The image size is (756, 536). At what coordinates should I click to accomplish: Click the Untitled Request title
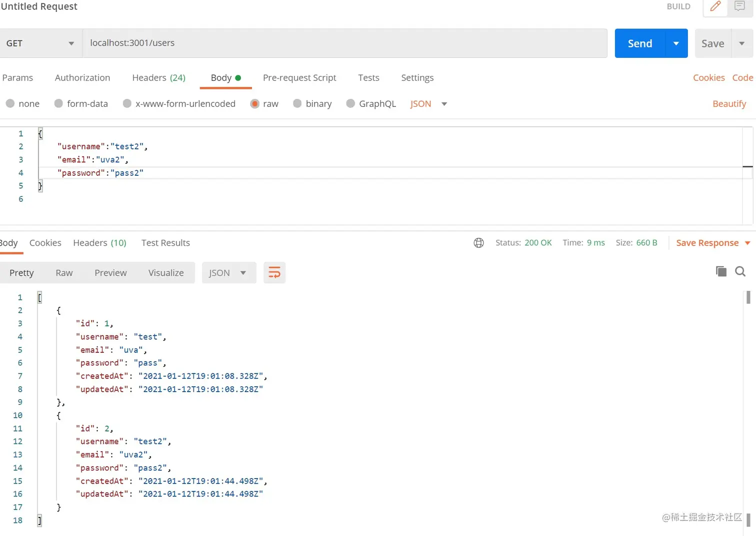[39, 6]
